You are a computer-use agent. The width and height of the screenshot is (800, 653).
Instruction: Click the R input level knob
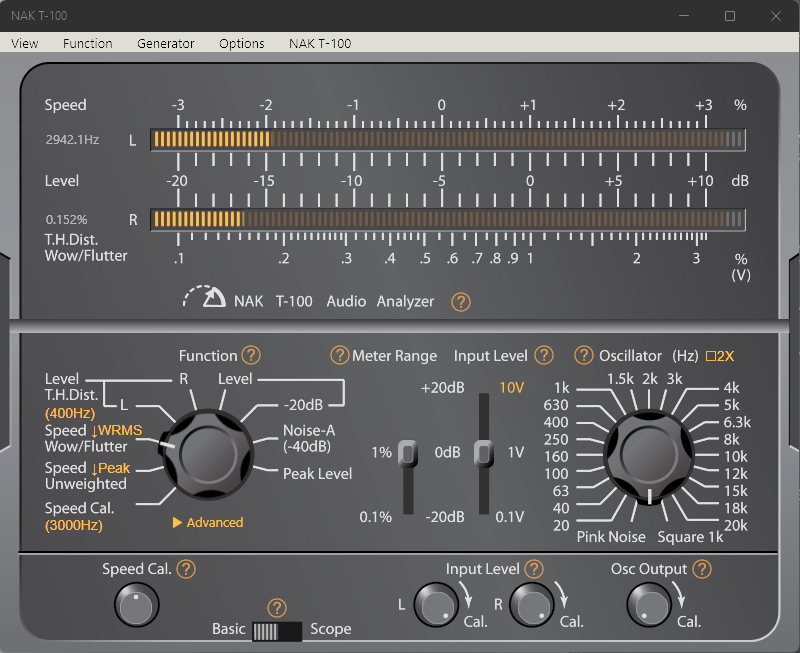coord(532,605)
